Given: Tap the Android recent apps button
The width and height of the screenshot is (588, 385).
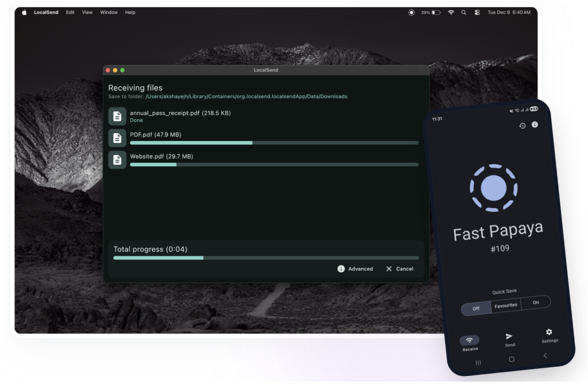Looking at the screenshot, I should 478,363.
